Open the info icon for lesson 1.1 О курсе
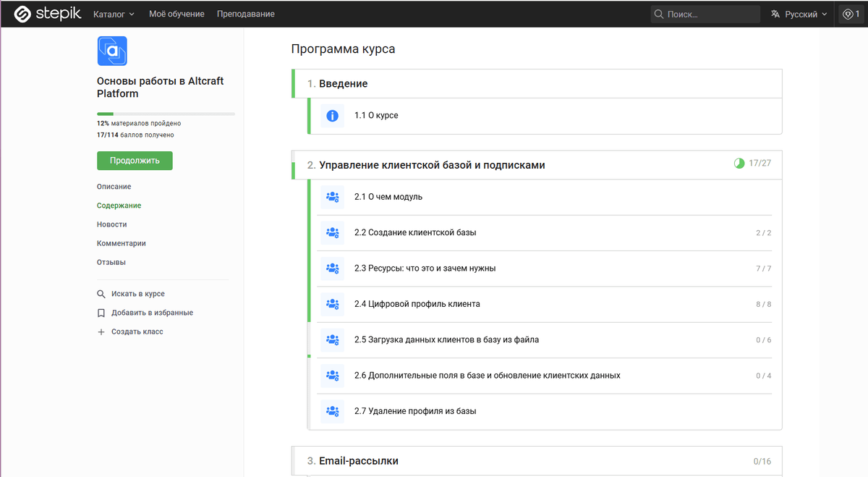The image size is (868, 477). point(331,114)
